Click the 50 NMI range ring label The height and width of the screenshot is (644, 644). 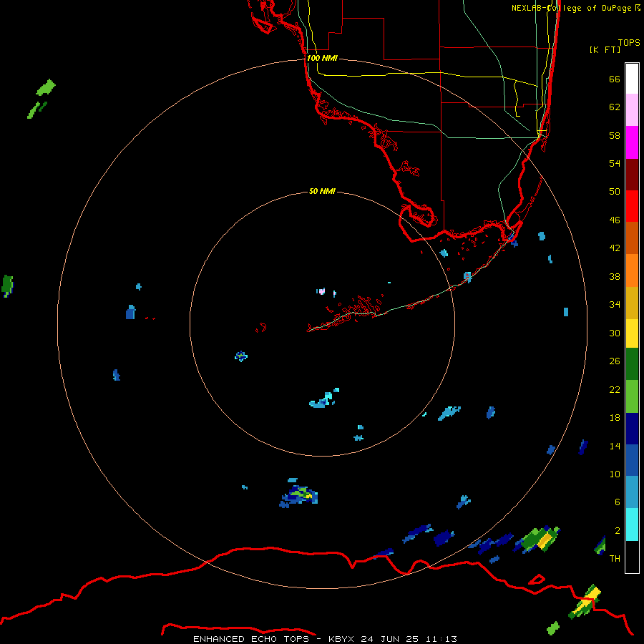(x=322, y=191)
